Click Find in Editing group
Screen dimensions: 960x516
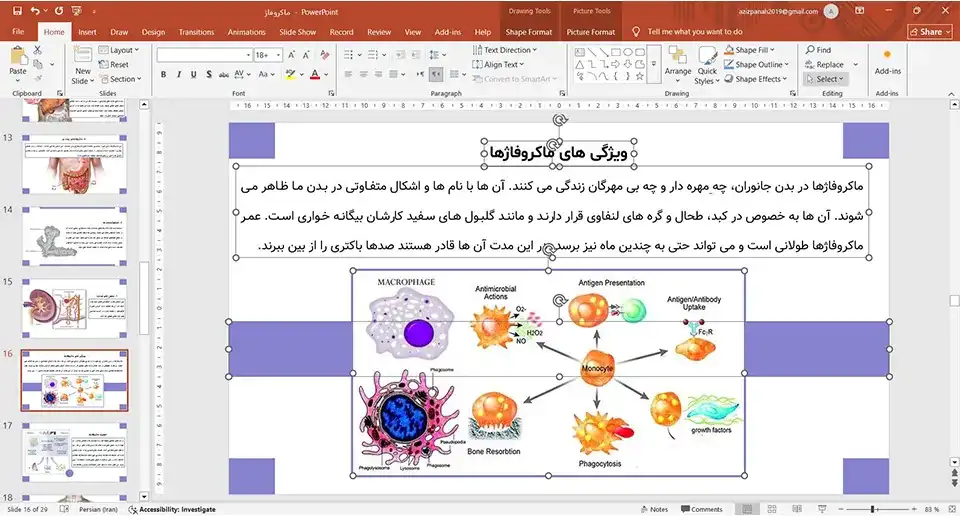[x=819, y=50]
